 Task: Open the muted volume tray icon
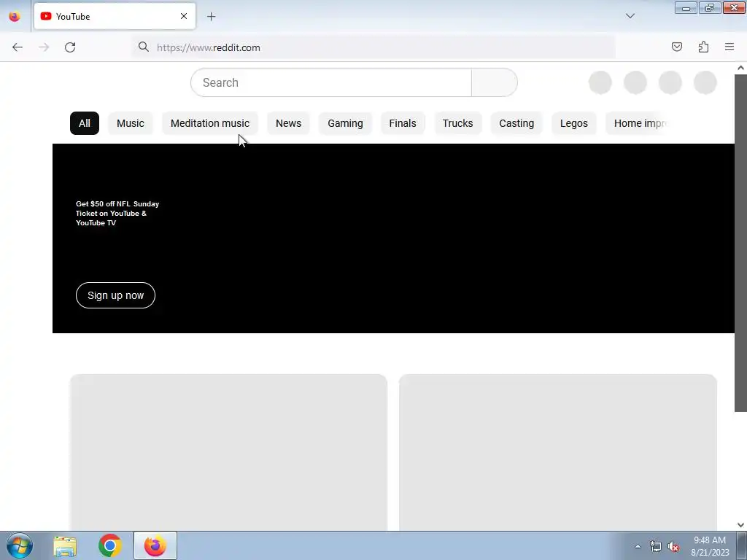pos(673,547)
